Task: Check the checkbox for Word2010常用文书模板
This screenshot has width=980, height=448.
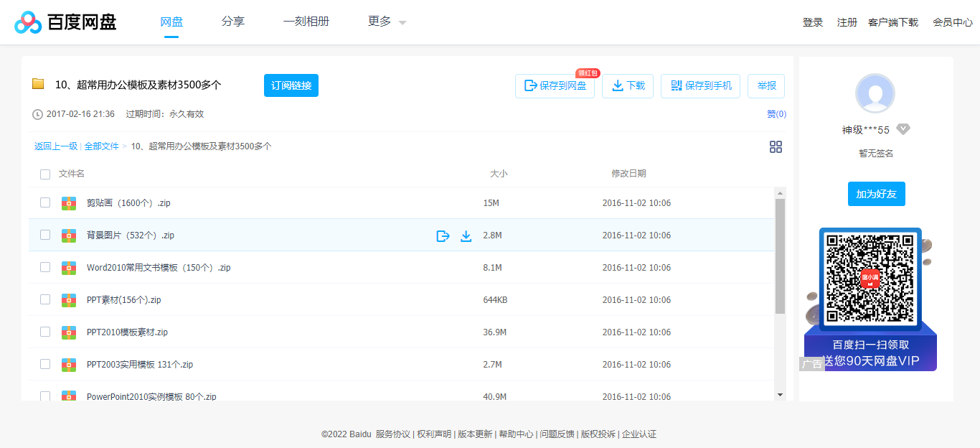Action: tap(45, 267)
